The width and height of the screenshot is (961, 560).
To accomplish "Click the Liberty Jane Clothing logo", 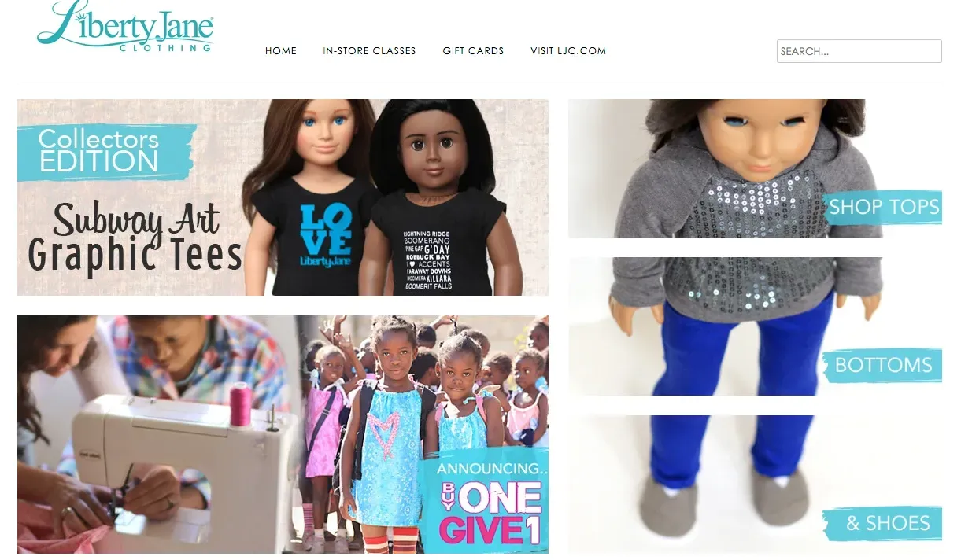I will click(125, 27).
